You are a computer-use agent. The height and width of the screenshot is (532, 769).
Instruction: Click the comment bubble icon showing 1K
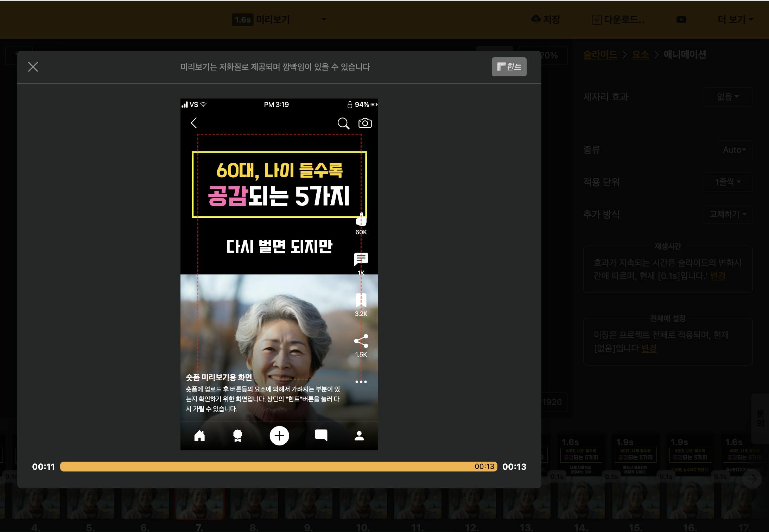[361, 259]
